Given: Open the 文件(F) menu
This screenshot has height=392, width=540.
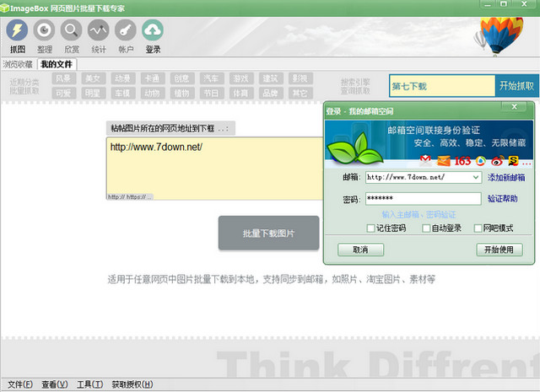Looking at the screenshot, I should (x=20, y=384).
